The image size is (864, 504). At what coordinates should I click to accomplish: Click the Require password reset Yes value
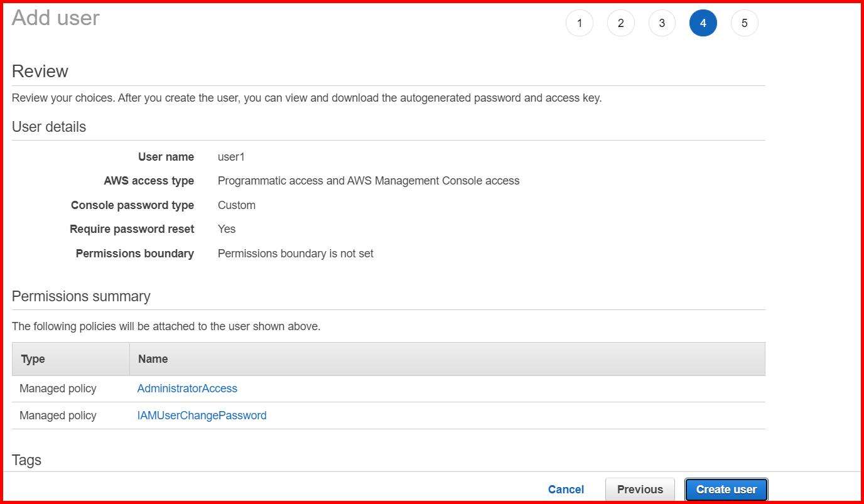(x=226, y=228)
